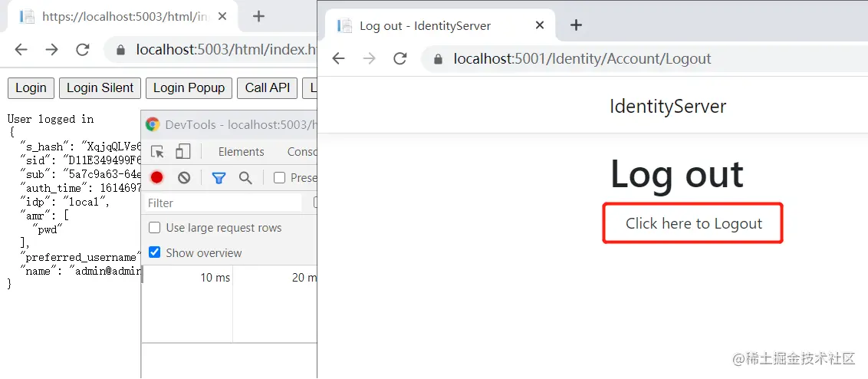Viewport: 868px width, 379px height.
Task: Open network search with the magnifier icon
Action: coord(245,177)
